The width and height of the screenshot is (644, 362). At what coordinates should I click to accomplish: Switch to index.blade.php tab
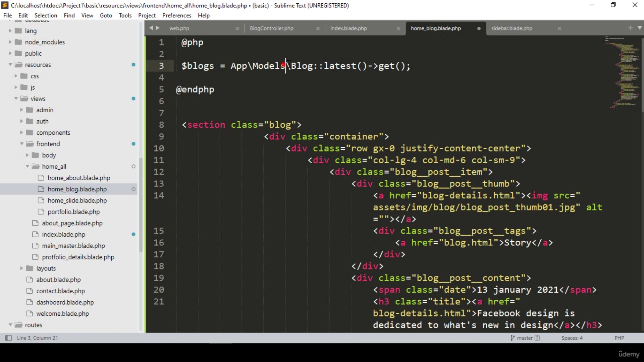tap(348, 28)
